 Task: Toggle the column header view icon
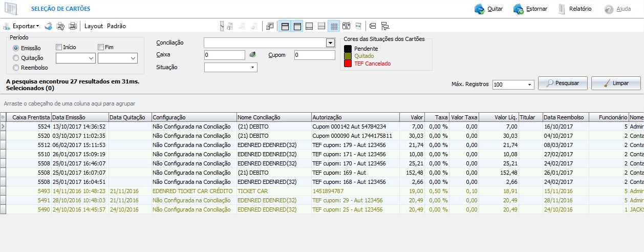coord(297,26)
